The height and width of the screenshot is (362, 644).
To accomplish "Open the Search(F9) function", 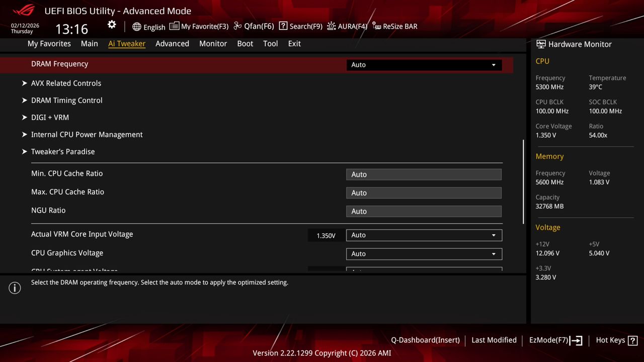I will pos(300,26).
